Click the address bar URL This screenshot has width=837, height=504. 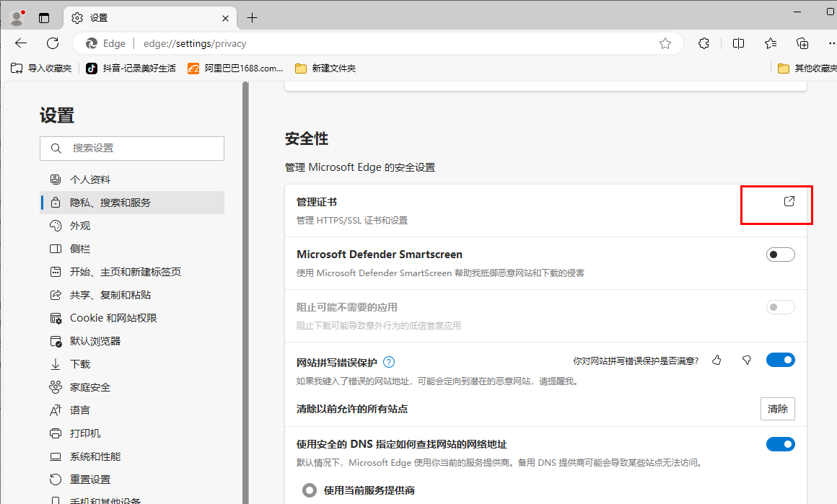[x=195, y=44]
